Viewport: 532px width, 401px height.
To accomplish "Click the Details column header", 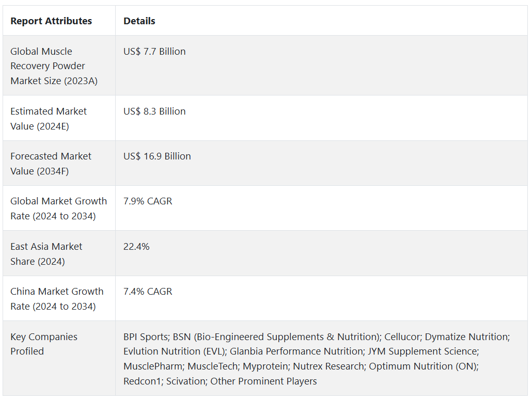I will click(x=139, y=21).
